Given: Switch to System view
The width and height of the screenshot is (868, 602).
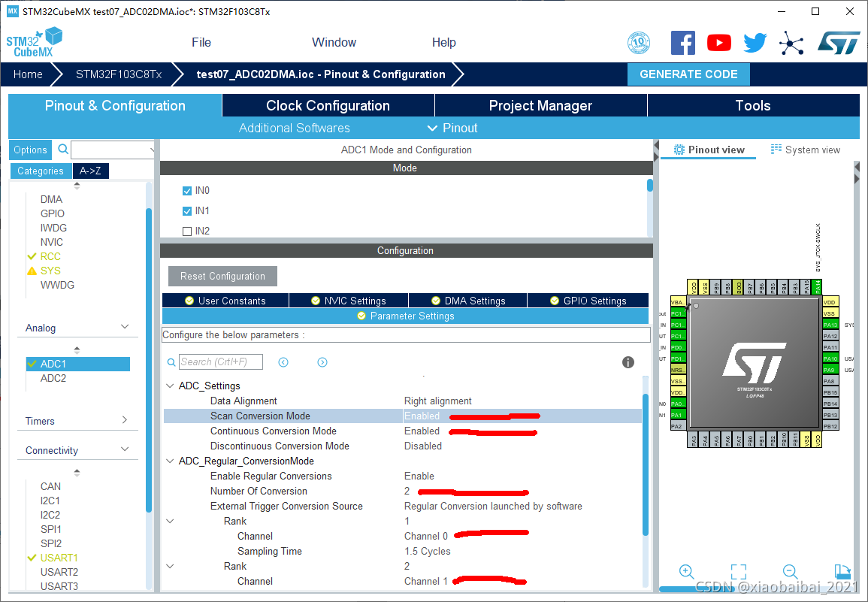Looking at the screenshot, I should coord(806,150).
